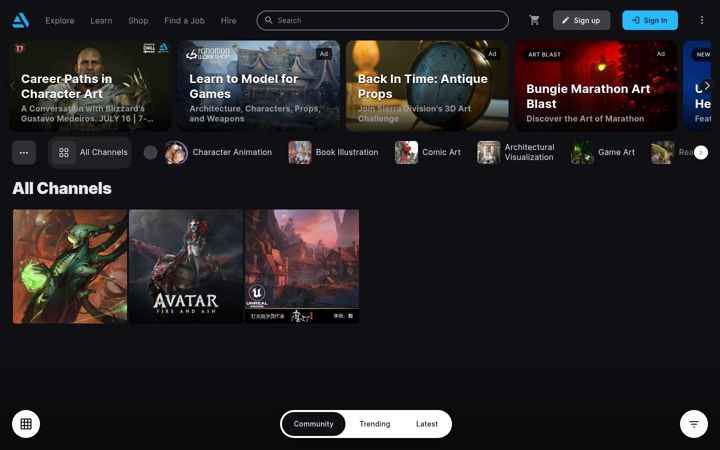Viewport: 720px width, 450px height.
Task: Click the Diablo logo on Career Paths banner
Action: (x=19, y=48)
